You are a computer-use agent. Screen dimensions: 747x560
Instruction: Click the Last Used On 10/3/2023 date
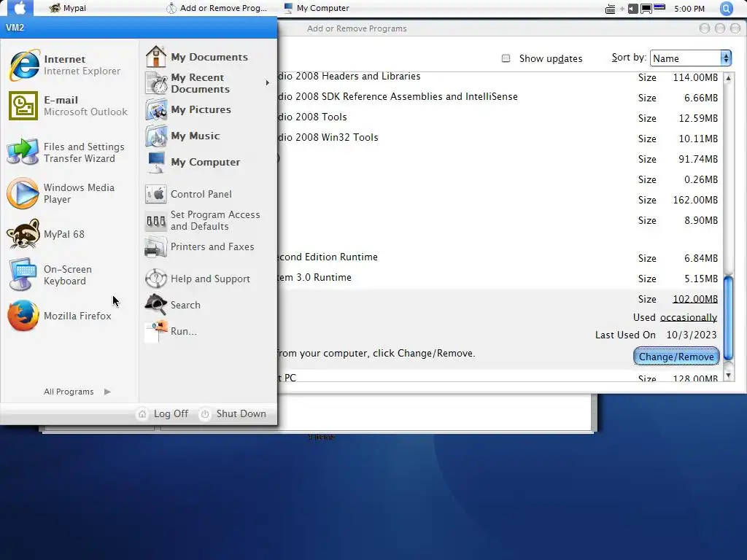[692, 335]
